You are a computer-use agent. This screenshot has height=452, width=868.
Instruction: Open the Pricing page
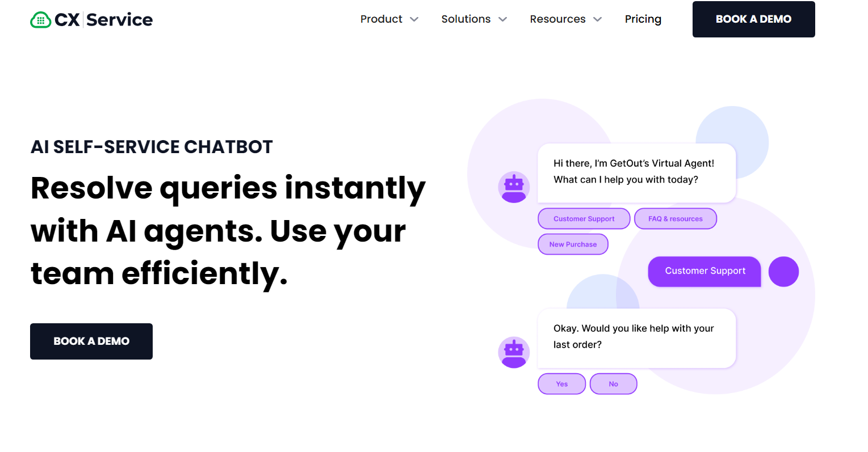coord(643,19)
